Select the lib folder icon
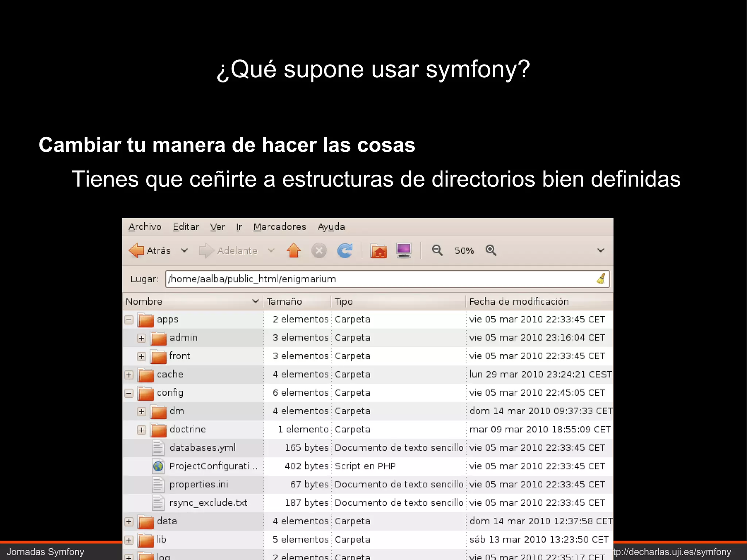 (146, 540)
